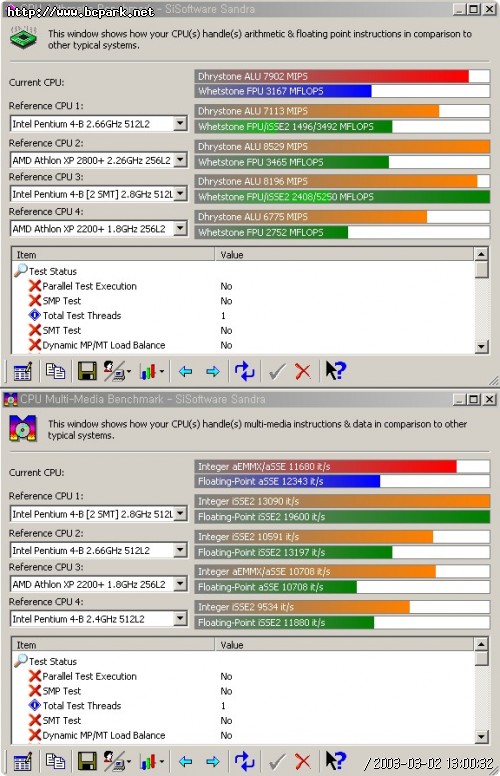This screenshot has width=500, height=776.
Task: Click the red X cancel icon in the Arithmetic Benchmark toolbar
Action: [x=302, y=371]
